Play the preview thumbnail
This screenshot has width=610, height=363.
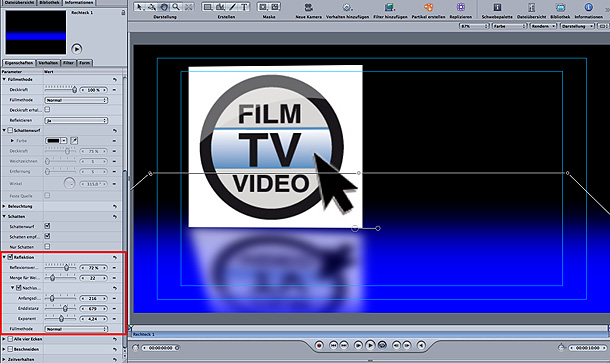77,49
